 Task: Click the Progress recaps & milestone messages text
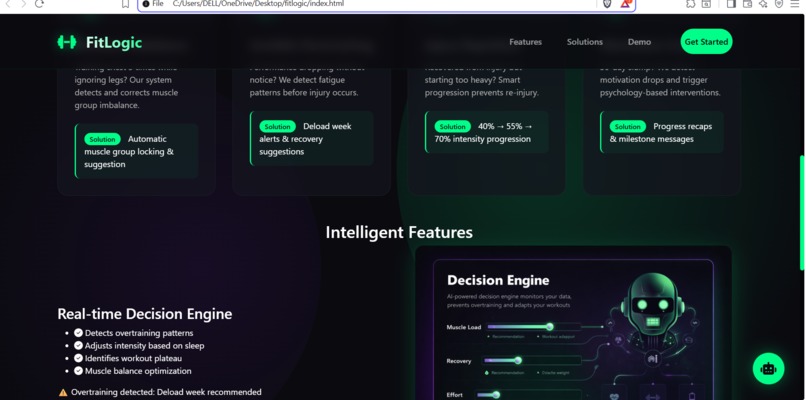point(661,133)
